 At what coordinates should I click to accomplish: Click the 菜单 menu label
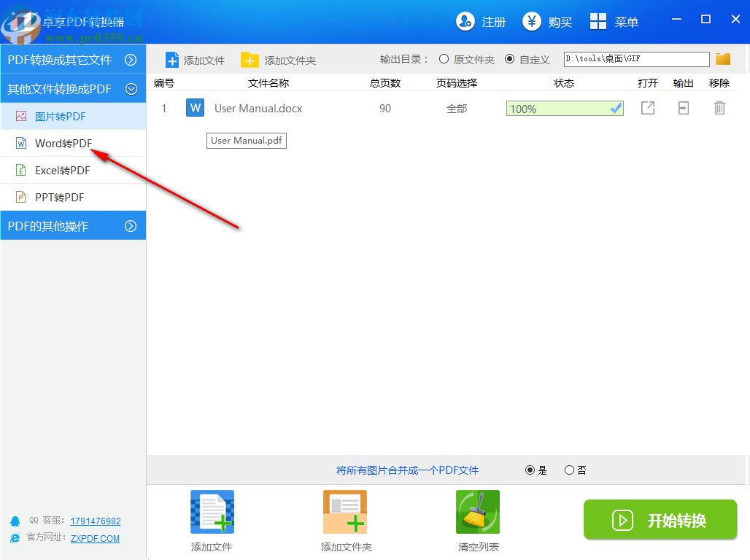[x=627, y=22]
